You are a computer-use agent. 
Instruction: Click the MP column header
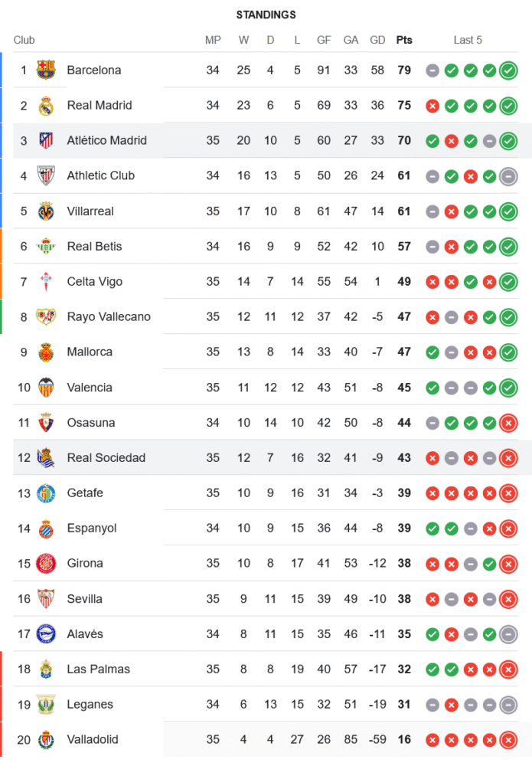(x=213, y=40)
